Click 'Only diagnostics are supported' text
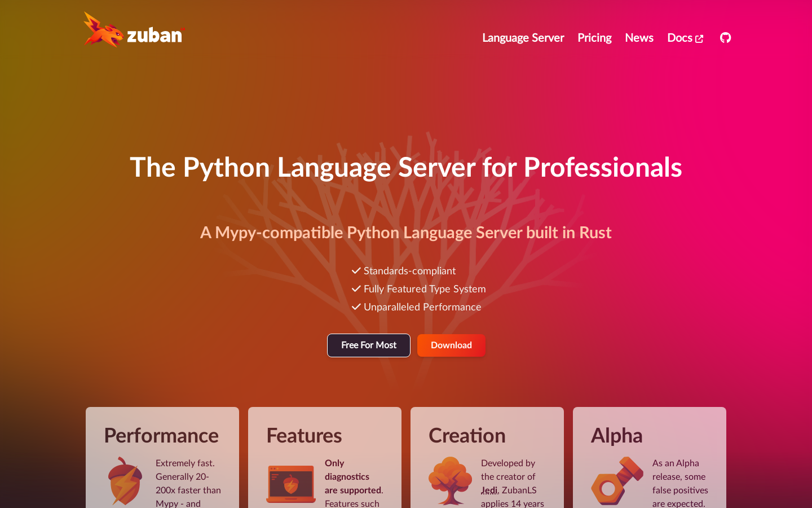 point(354,476)
